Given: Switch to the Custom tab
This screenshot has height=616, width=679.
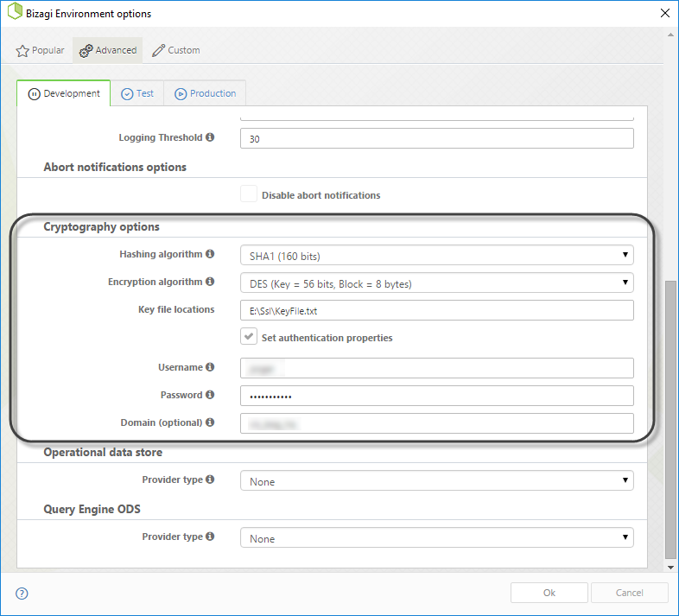Looking at the screenshot, I should click(176, 51).
